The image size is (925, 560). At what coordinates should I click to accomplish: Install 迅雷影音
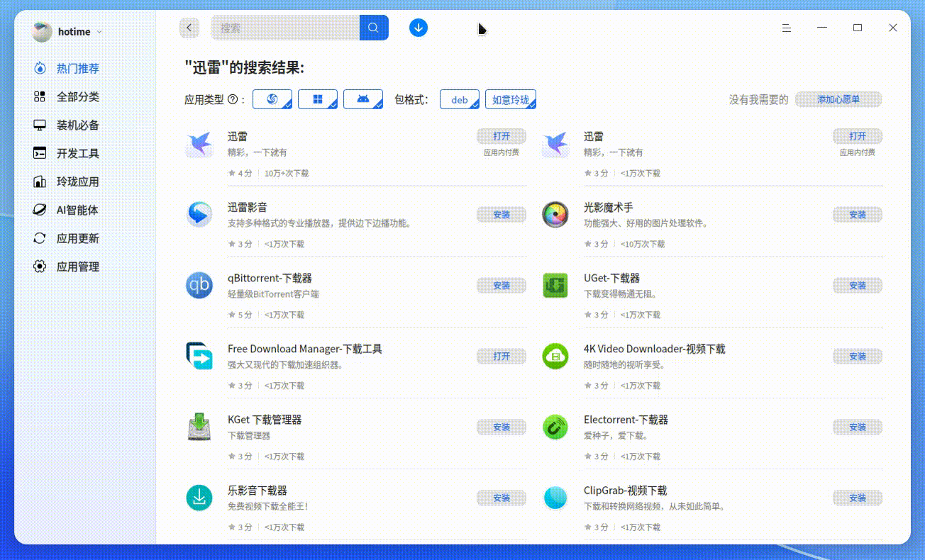pos(502,214)
